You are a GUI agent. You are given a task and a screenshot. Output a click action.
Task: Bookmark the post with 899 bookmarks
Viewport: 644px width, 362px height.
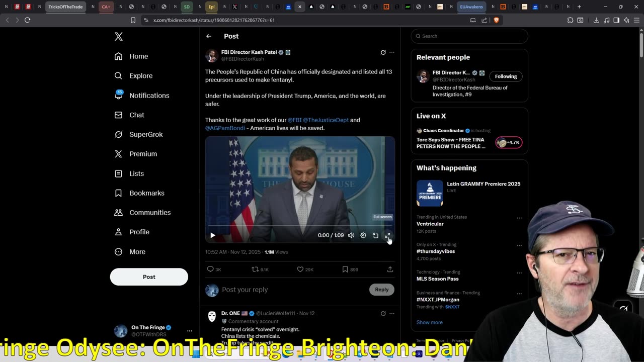[x=350, y=269]
